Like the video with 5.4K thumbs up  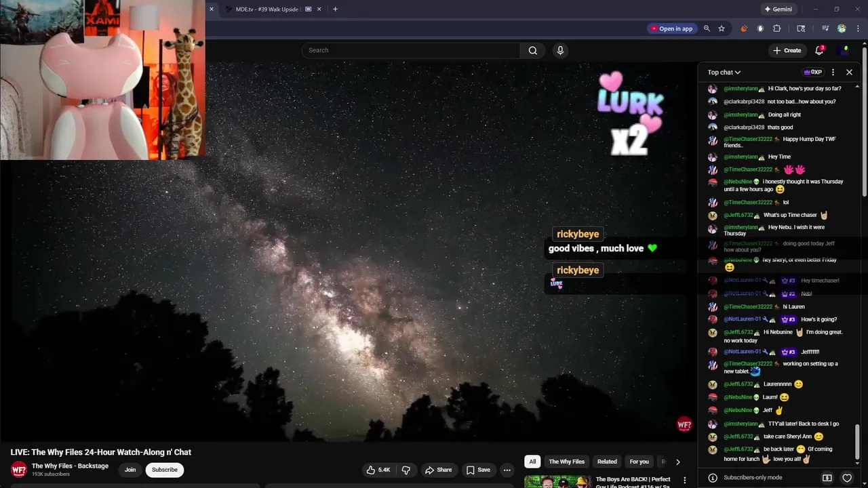pyautogui.click(x=378, y=470)
